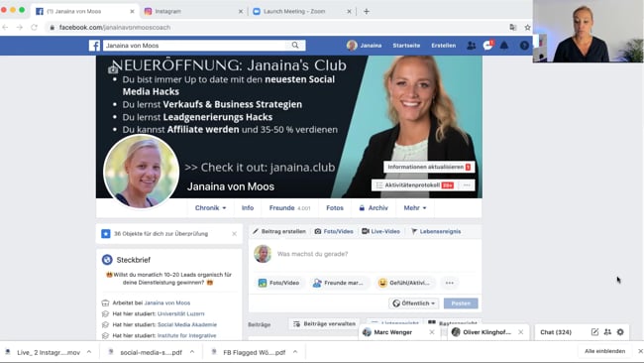Click more options dots in post composer
Screen dimensions: 644x363
(450, 283)
